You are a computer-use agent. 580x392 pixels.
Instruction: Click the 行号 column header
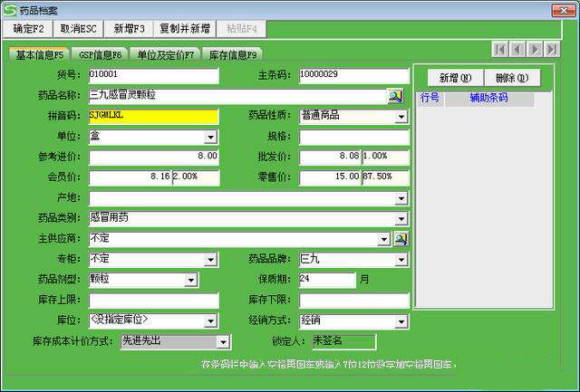coord(430,99)
